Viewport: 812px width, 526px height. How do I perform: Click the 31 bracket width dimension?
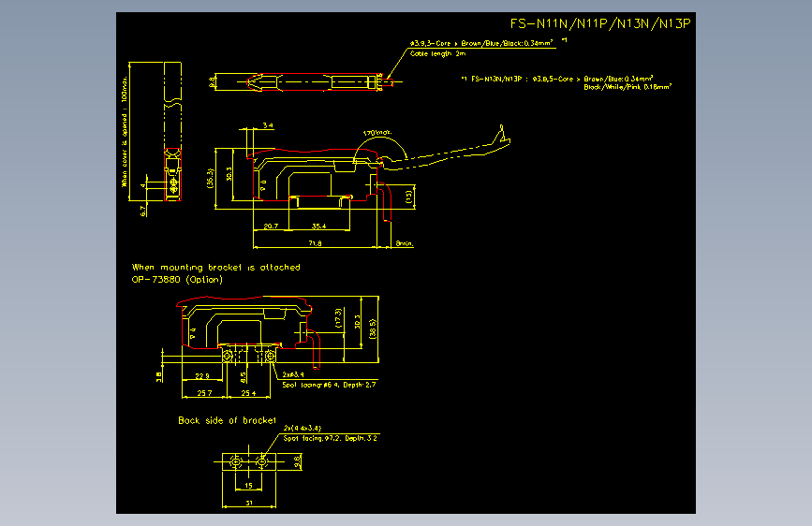(x=249, y=503)
